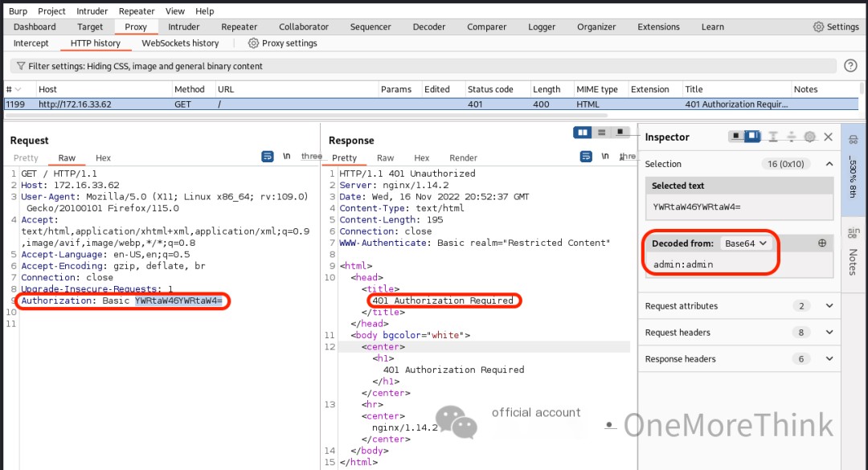Open WebSockets history sub-tab

click(x=180, y=43)
